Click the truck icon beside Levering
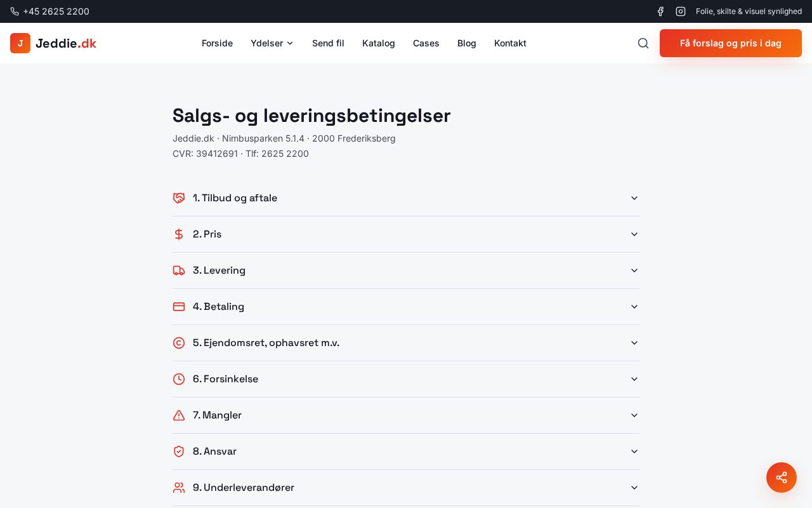Image resolution: width=812 pixels, height=508 pixels. [x=179, y=271]
